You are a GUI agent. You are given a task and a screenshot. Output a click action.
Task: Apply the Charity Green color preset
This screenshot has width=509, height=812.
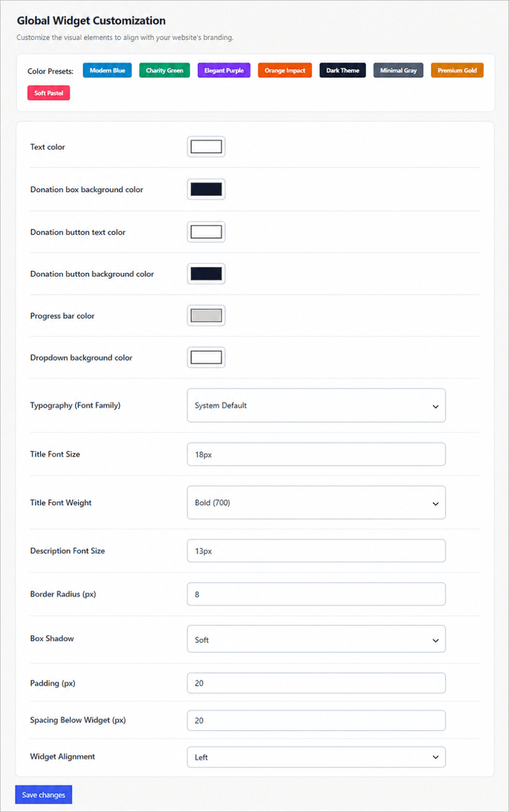coord(165,70)
